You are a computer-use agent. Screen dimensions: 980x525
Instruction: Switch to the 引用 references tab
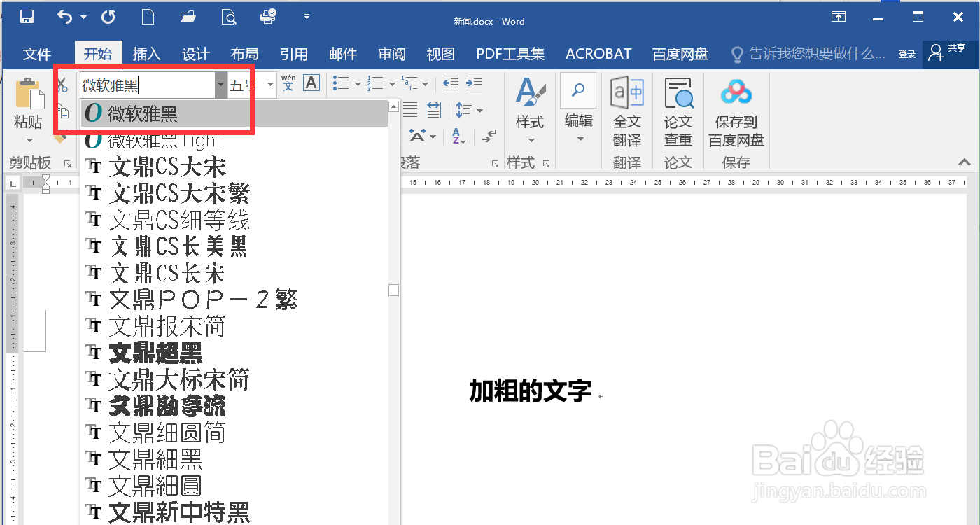coord(293,54)
